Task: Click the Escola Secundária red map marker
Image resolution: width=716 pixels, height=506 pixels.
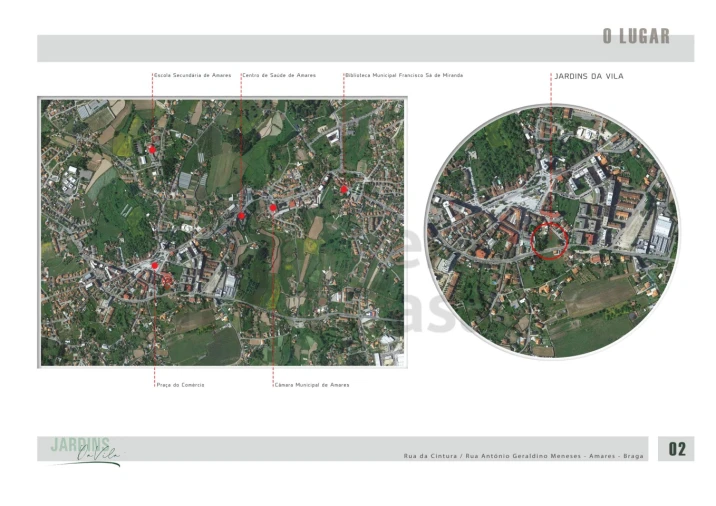Action: [152, 149]
